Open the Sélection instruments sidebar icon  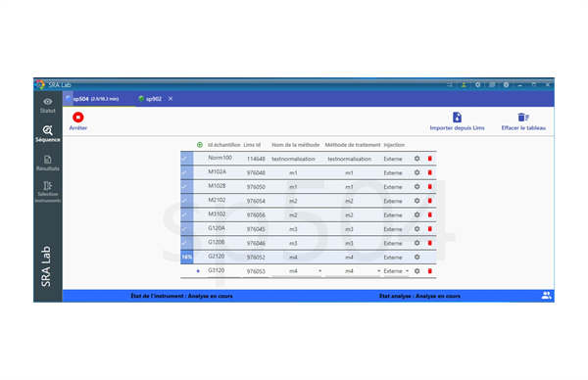[x=48, y=185]
